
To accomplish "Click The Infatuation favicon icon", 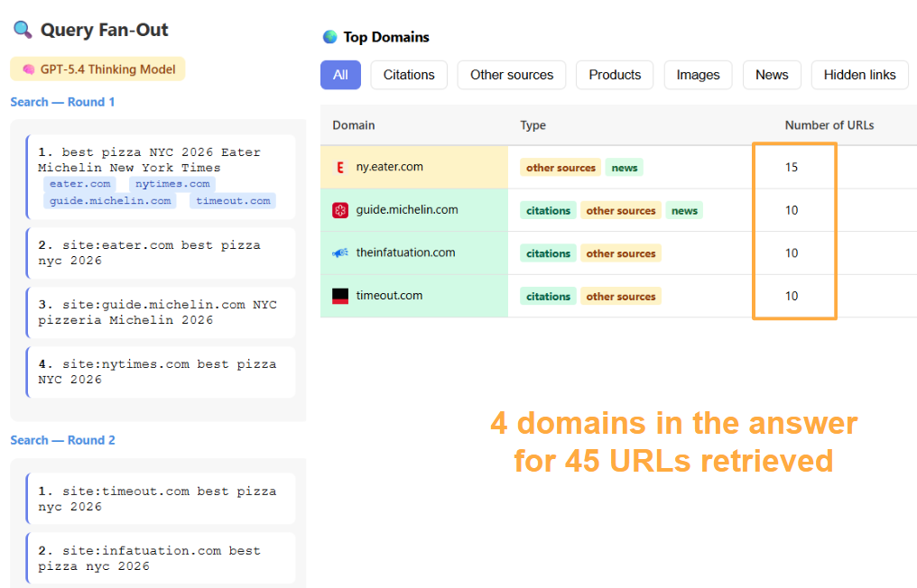I will pos(340,253).
